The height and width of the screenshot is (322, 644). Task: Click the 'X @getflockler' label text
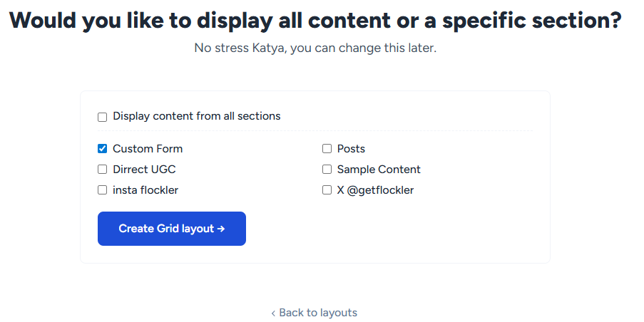pos(375,190)
